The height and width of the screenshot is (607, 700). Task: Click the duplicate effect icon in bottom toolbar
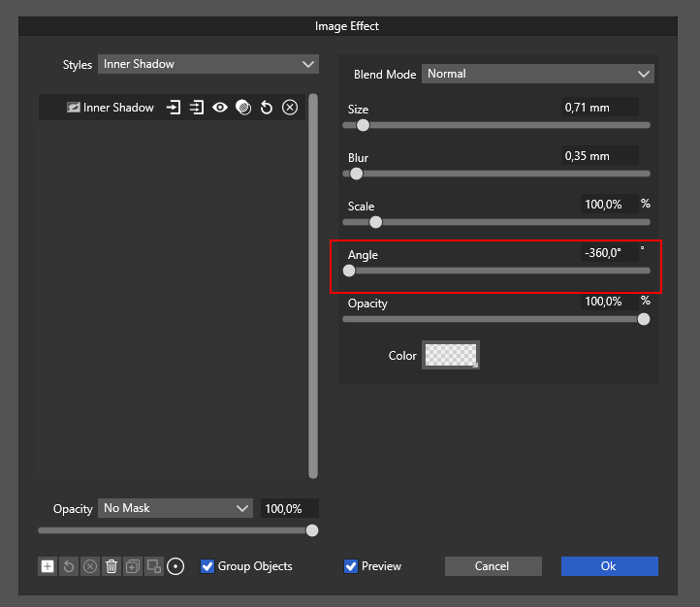click(x=133, y=566)
